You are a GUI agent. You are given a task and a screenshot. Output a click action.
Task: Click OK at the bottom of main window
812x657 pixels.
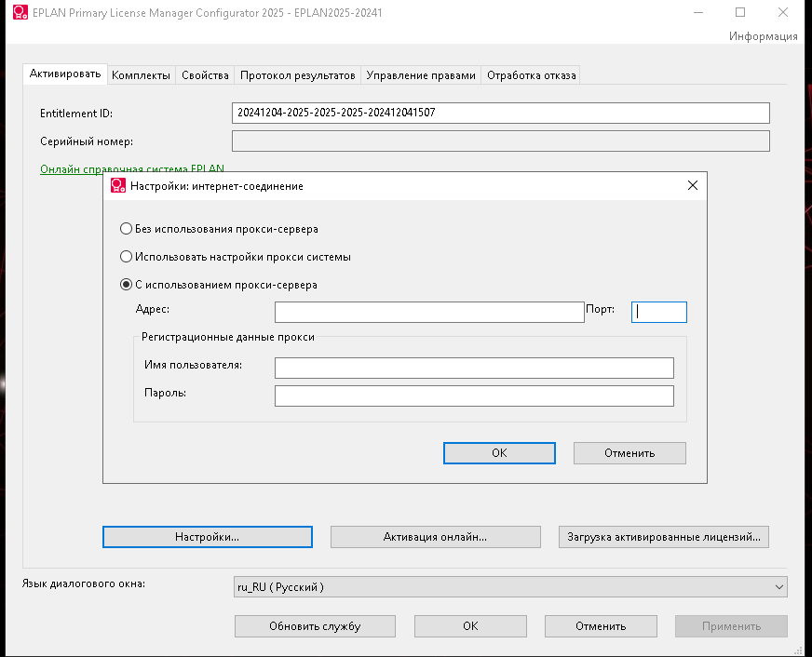pos(470,626)
